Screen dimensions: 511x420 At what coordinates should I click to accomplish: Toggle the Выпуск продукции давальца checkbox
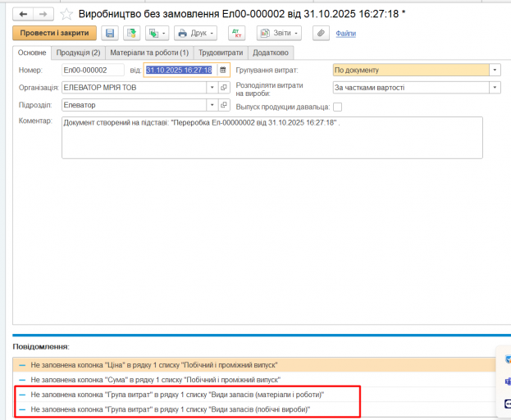(x=338, y=107)
